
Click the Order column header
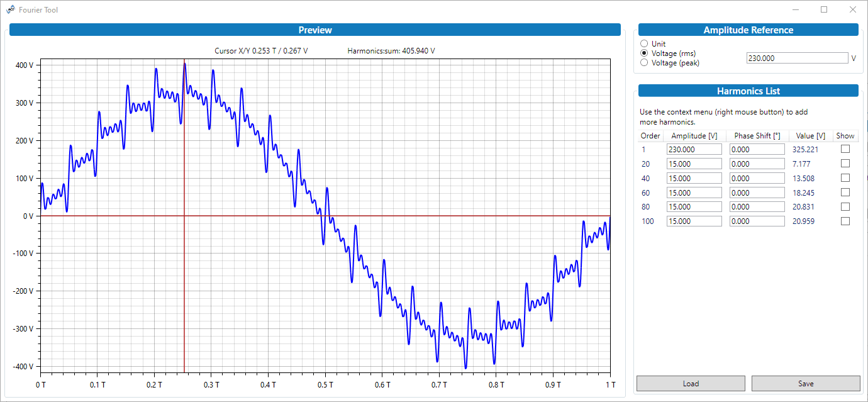point(650,136)
